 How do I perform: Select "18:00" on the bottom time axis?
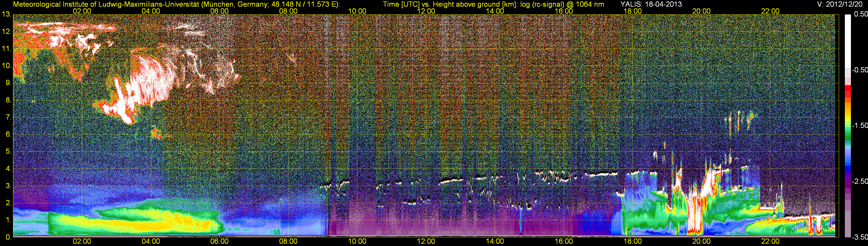(x=632, y=241)
